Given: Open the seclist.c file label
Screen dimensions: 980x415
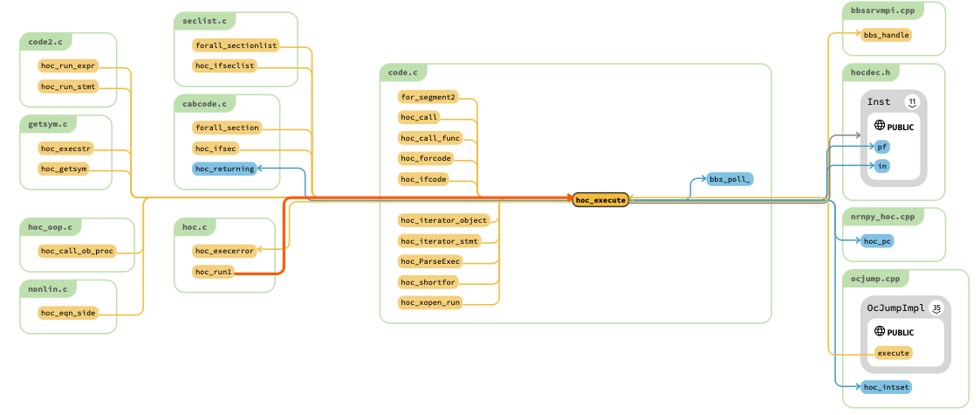Looking at the screenshot, I should pyautogui.click(x=204, y=21).
